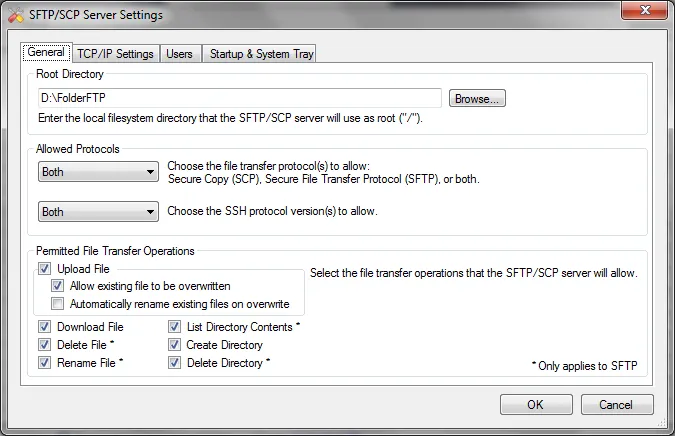Disable the Delete File permission
Screen dimensions: 675x436
[x=45, y=345]
